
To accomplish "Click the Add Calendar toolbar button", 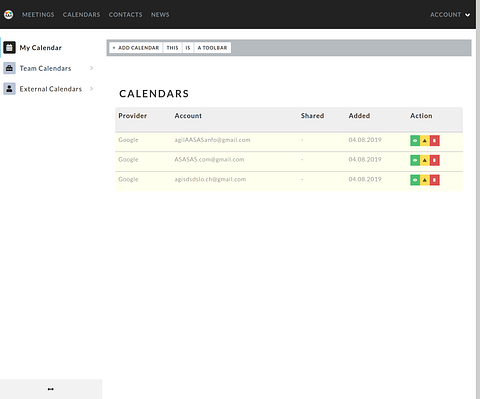I will (136, 48).
